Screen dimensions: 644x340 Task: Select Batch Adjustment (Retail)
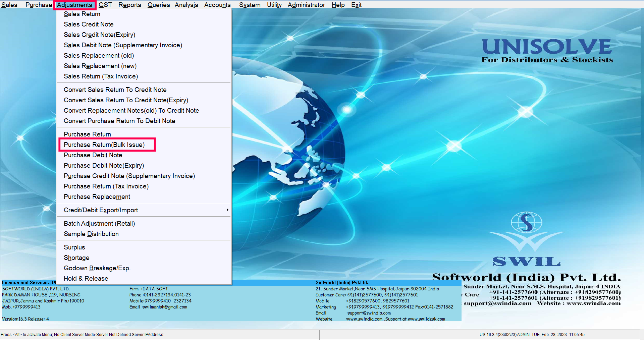pos(144,224)
